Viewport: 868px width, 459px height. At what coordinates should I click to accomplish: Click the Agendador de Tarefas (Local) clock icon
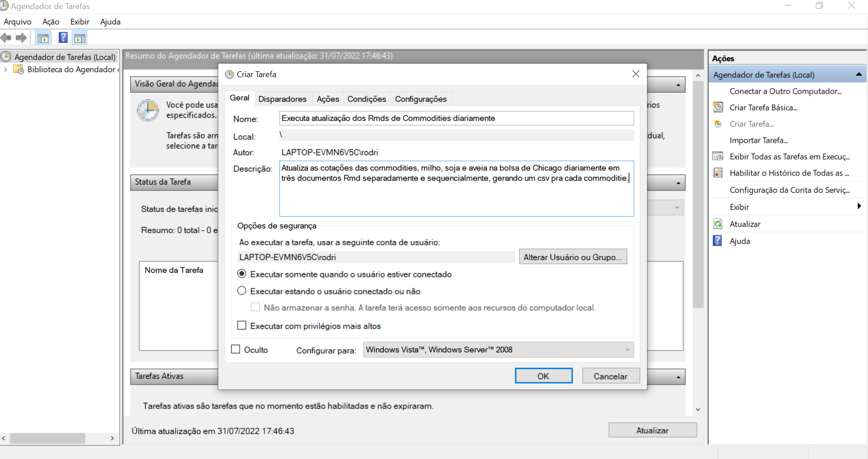6,57
